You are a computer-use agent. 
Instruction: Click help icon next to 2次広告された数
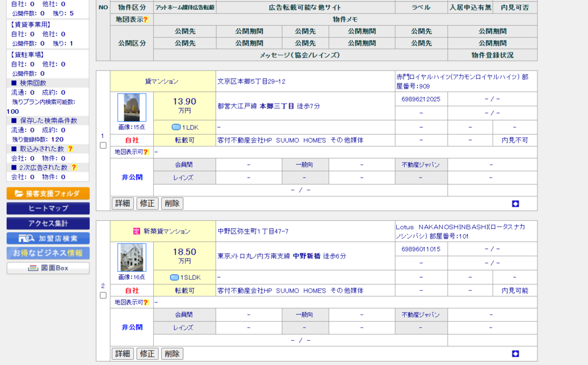pyautogui.click(x=74, y=167)
